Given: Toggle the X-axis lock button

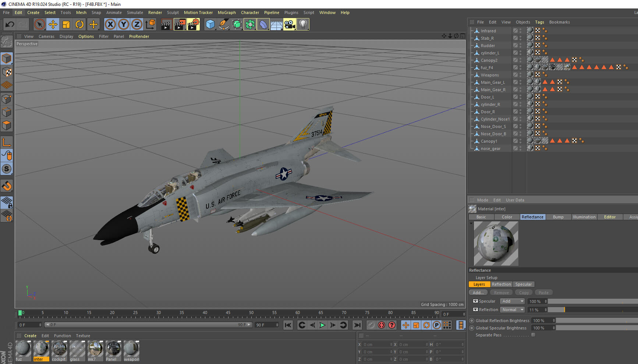Looking at the screenshot, I should click(x=110, y=25).
